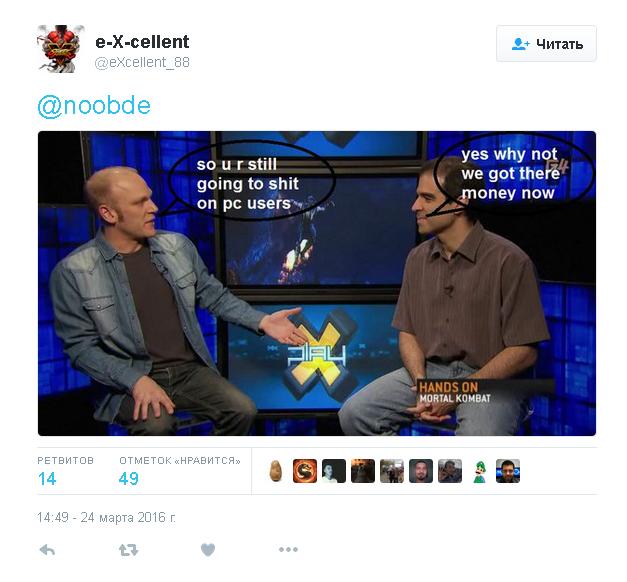627x582 pixels.
Task: Open the Mortal Kombat dragon logo avatar
Action: click(305, 471)
